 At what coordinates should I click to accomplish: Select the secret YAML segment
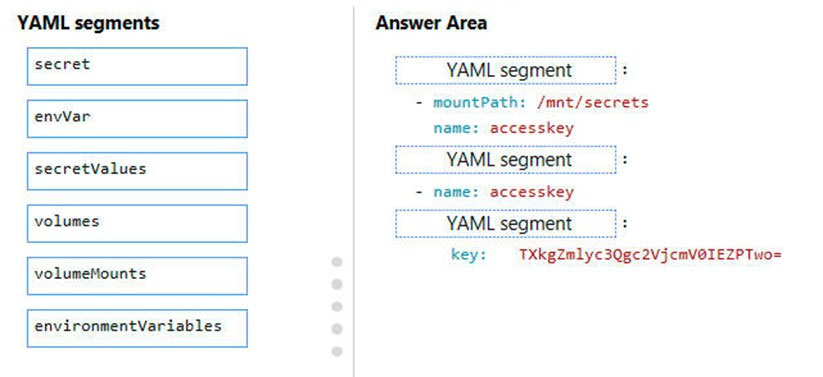click(x=137, y=66)
